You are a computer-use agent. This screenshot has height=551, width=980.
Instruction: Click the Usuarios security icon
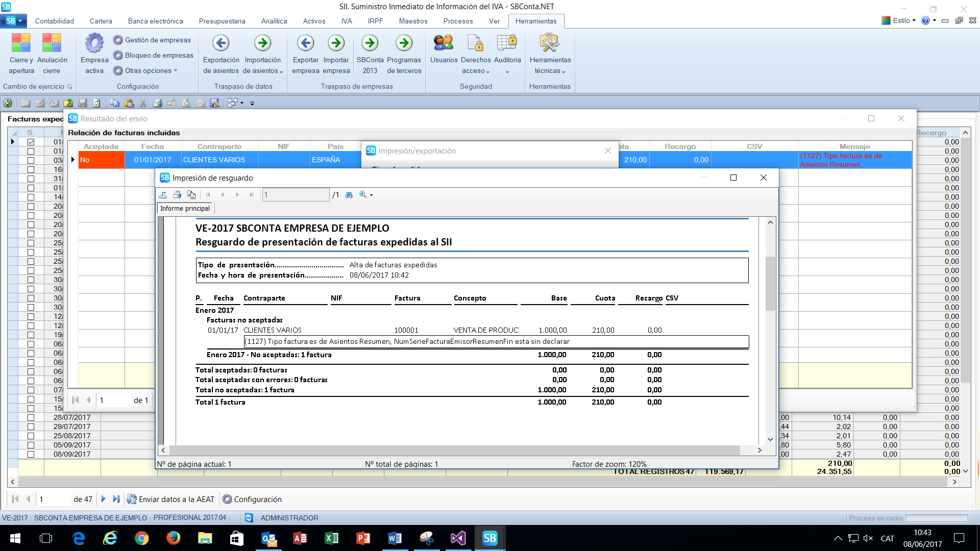(x=444, y=43)
